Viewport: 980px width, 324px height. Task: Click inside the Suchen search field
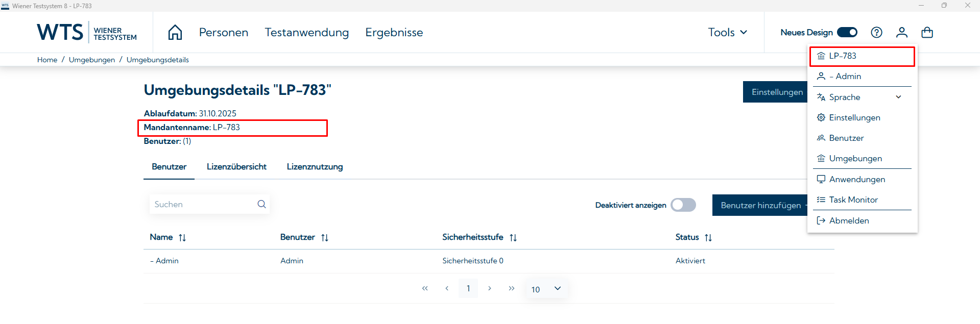[199, 204]
